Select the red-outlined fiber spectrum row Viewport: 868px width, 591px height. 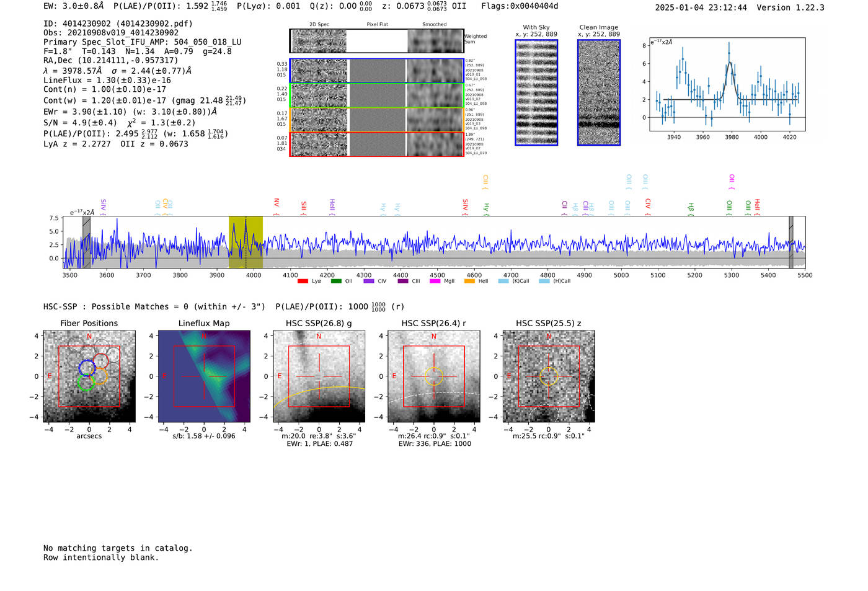(x=376, y=144)
